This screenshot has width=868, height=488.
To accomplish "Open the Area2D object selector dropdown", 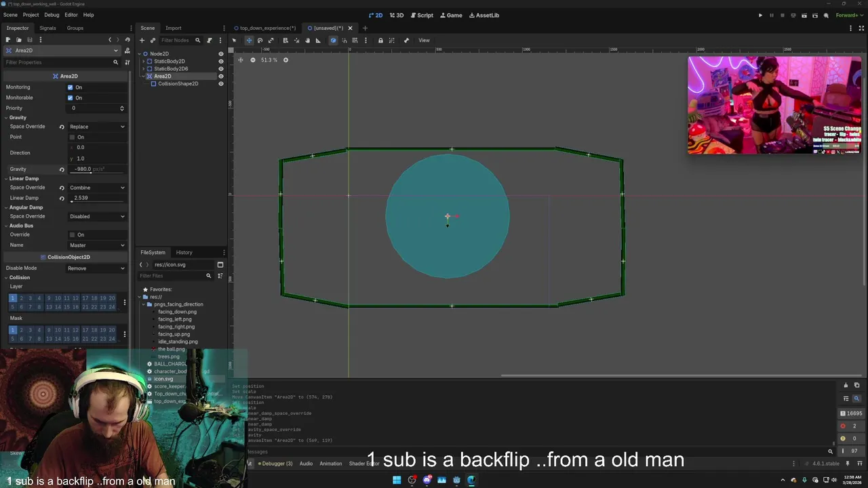I will pos(62,50).
